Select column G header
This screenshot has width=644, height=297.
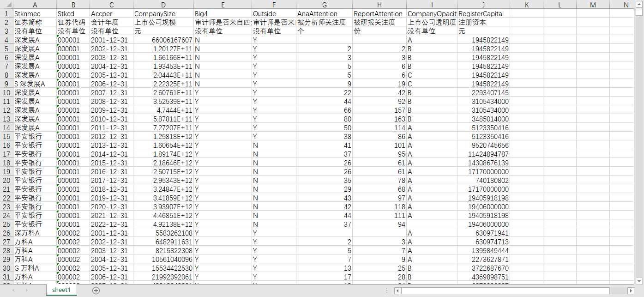click(x=324, y=5)
